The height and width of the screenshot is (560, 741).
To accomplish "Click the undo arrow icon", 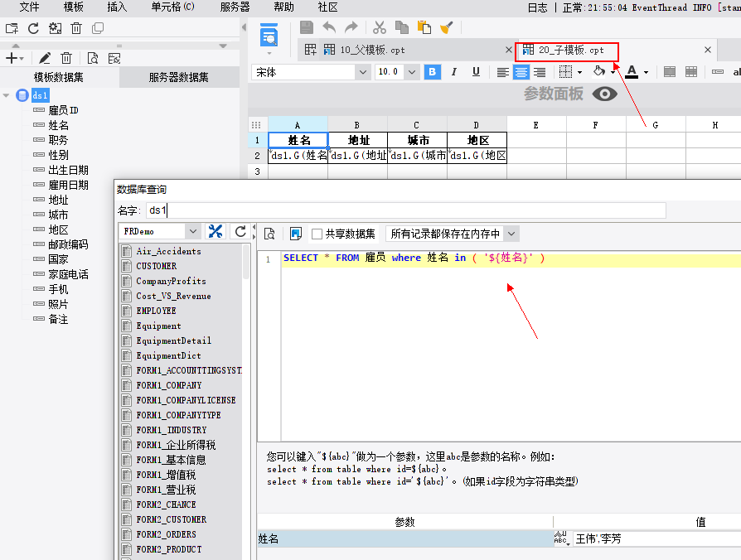I will pos(329,28).
